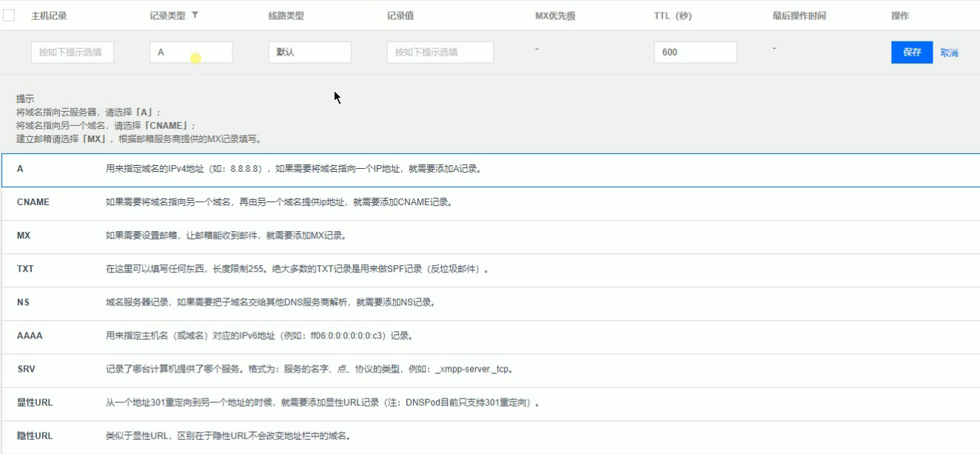Click 取消 to cancel the new record
Image resolution: width=980 pixels, height=454 pixels.
pyautogui.click(x=950, y=52)
